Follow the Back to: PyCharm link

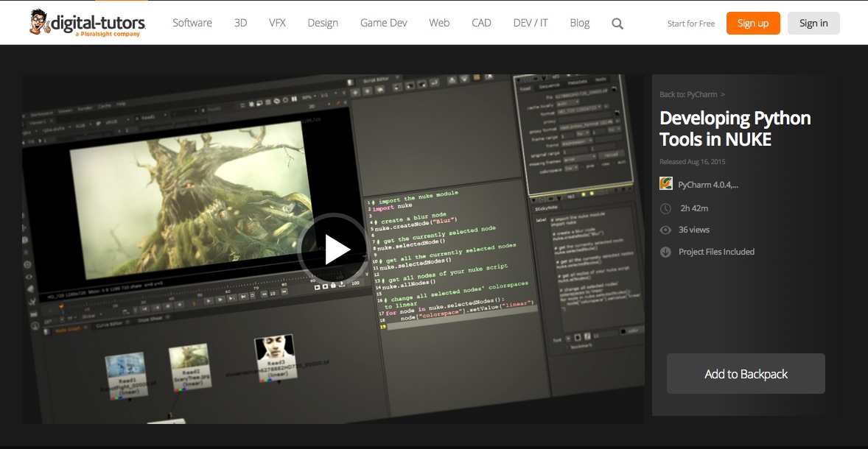(692, 94)
